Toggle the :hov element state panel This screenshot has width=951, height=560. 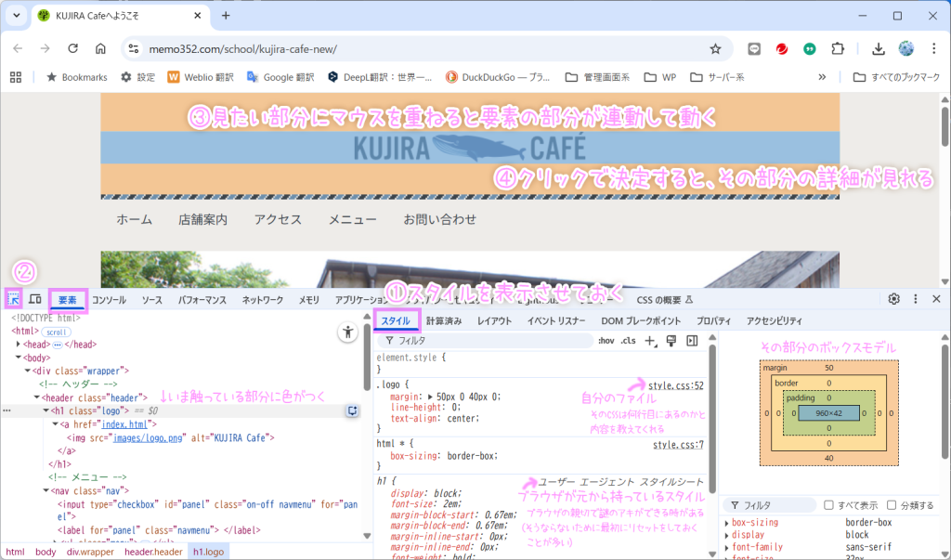pyautogui.click(x=606, y=341)
